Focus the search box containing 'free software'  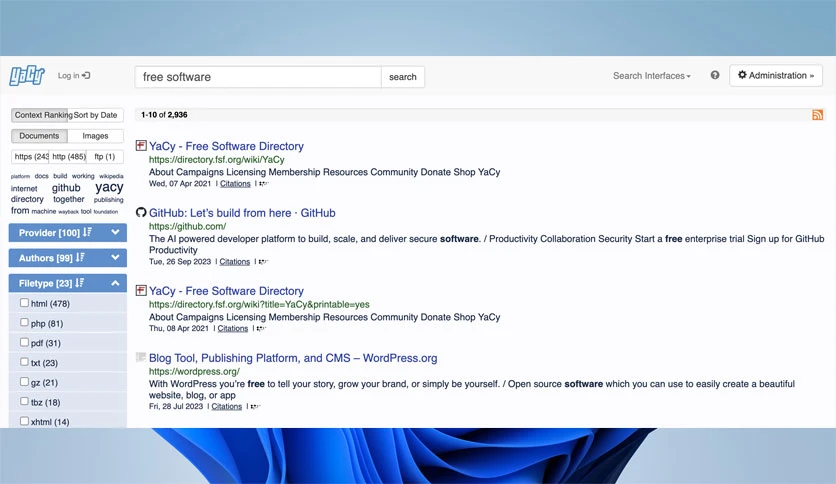pyautogui.click(x=258, y=77)
